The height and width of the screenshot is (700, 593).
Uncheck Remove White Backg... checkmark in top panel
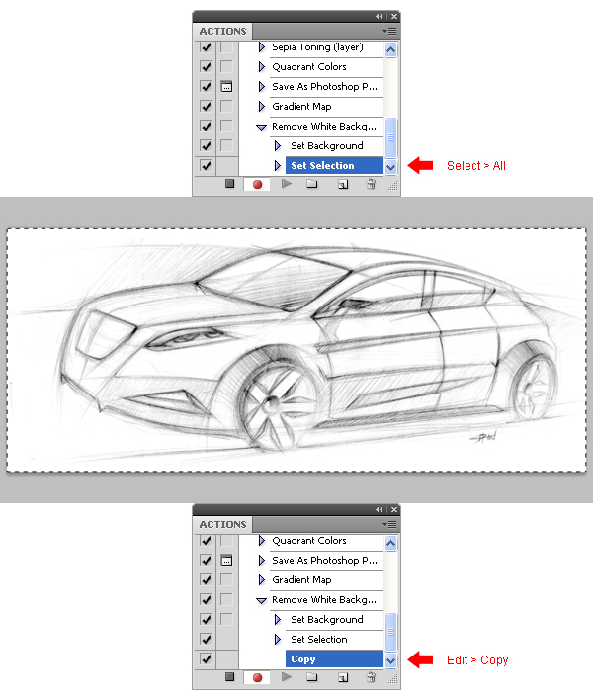(x=206, y=126)
